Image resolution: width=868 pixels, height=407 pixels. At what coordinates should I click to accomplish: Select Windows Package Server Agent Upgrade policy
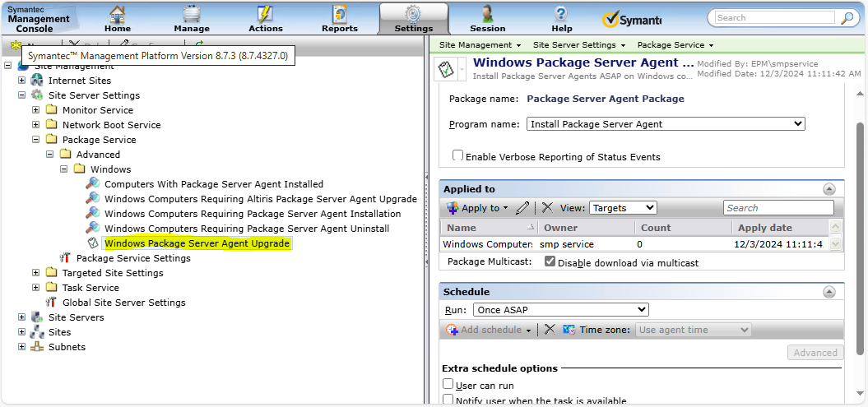point(197,243)
